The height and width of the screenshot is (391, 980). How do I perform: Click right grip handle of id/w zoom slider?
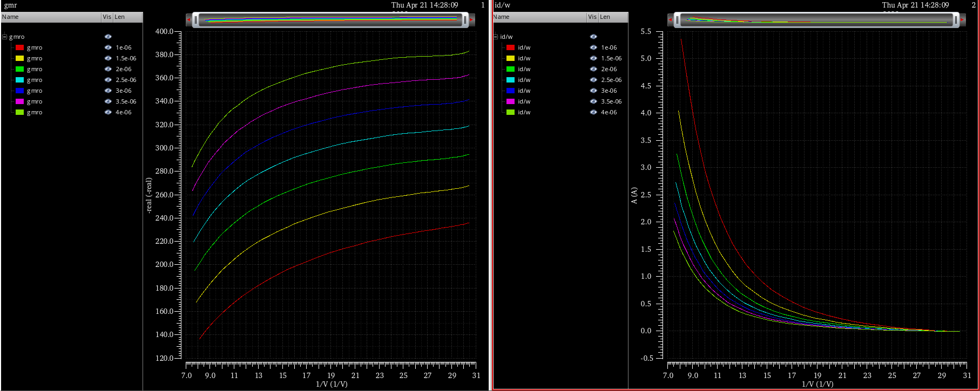[956, 20]
